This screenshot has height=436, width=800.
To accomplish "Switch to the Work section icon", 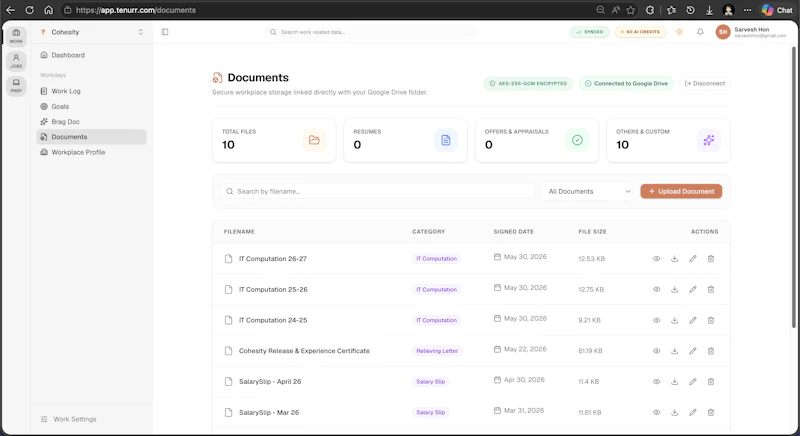I will coord(16,36).
